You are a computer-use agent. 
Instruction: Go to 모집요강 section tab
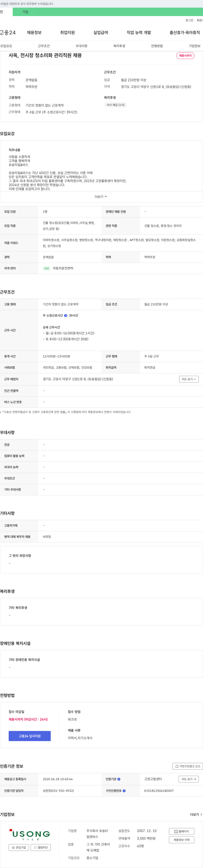coord(6,46)
